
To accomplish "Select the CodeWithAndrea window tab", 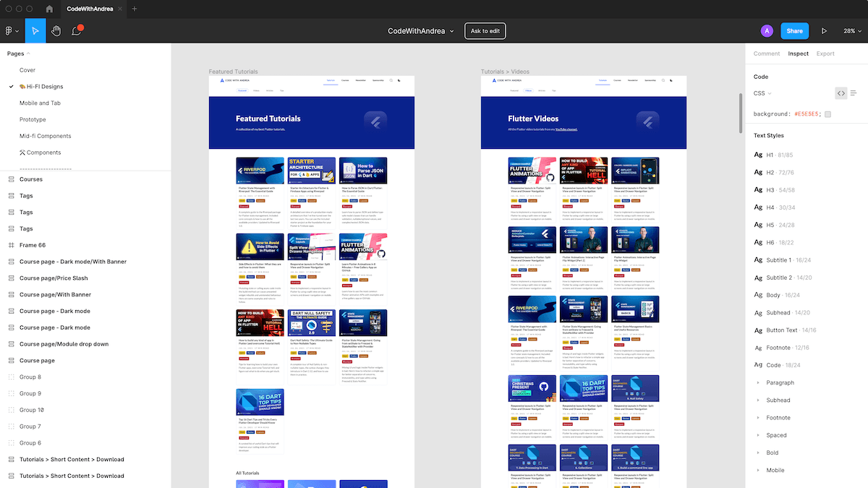I will tap(94, 9).
